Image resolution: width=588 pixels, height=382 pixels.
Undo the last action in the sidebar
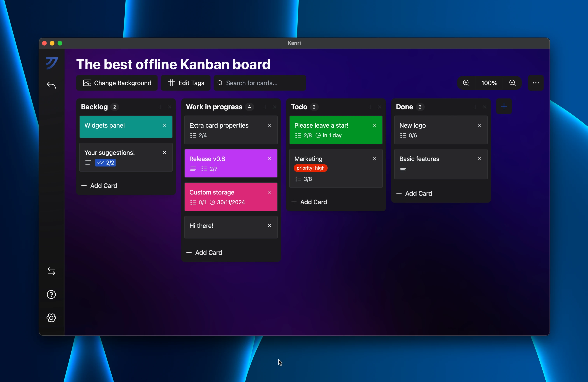coord(51,85)
